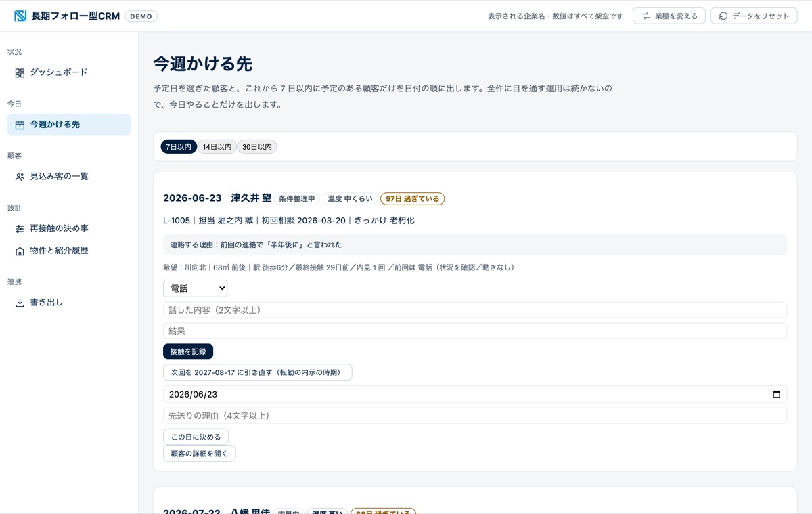Open 見込み客の一覧 in the sidebar
The image size is (812, 514).
pyautogui.click(x=69, y=177)
